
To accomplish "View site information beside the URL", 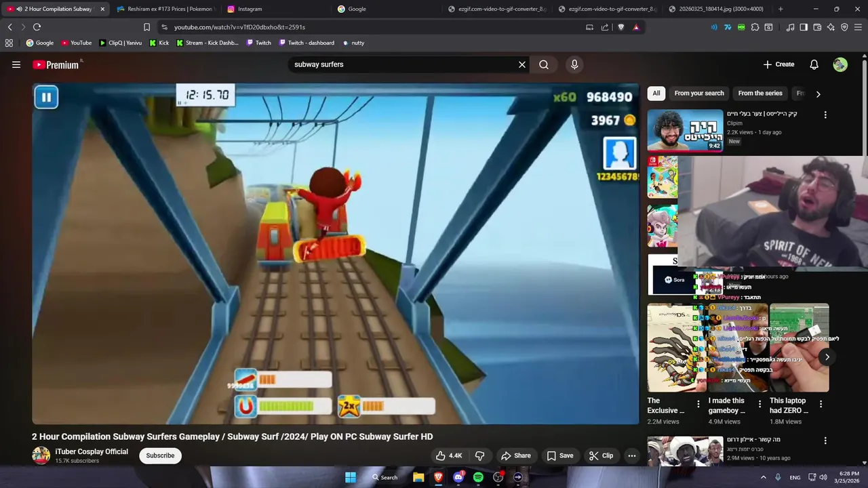I will [164, 27].
